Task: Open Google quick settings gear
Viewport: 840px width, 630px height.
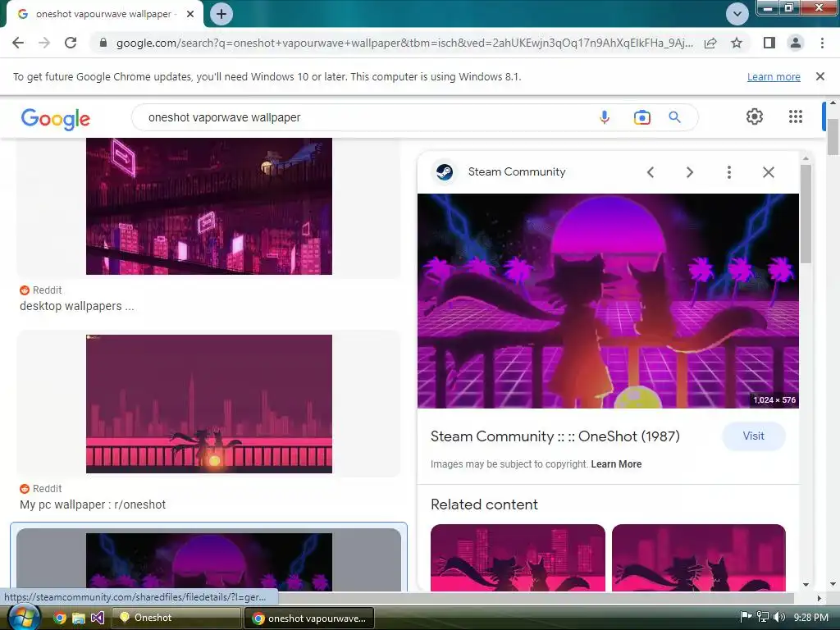Action: [755, 116]
